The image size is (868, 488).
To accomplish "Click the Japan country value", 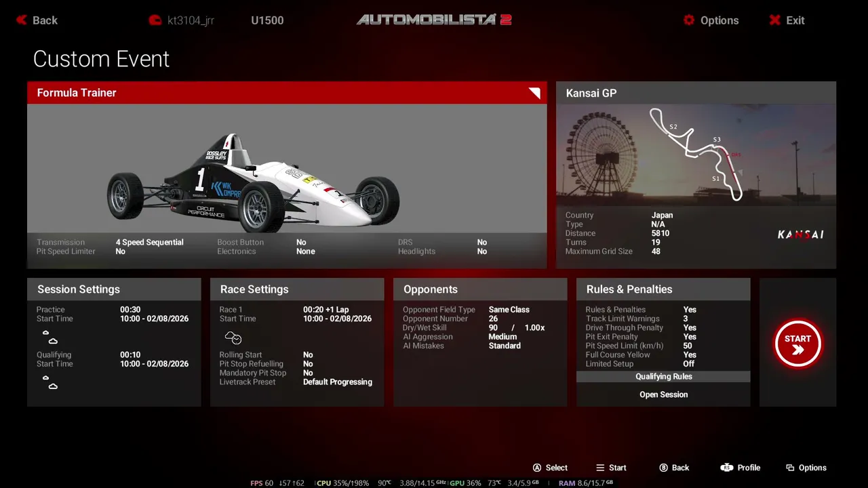I will pyautogui.click(x=662, y=216).
